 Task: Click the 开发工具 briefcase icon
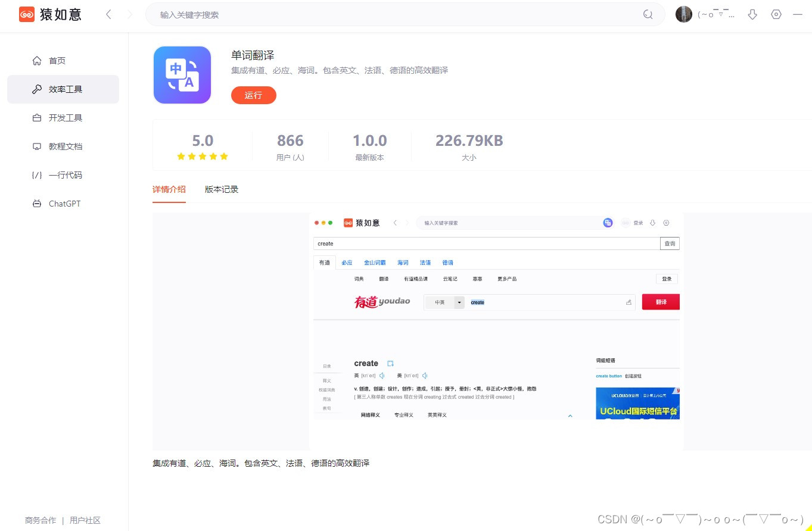coord(37,118)
